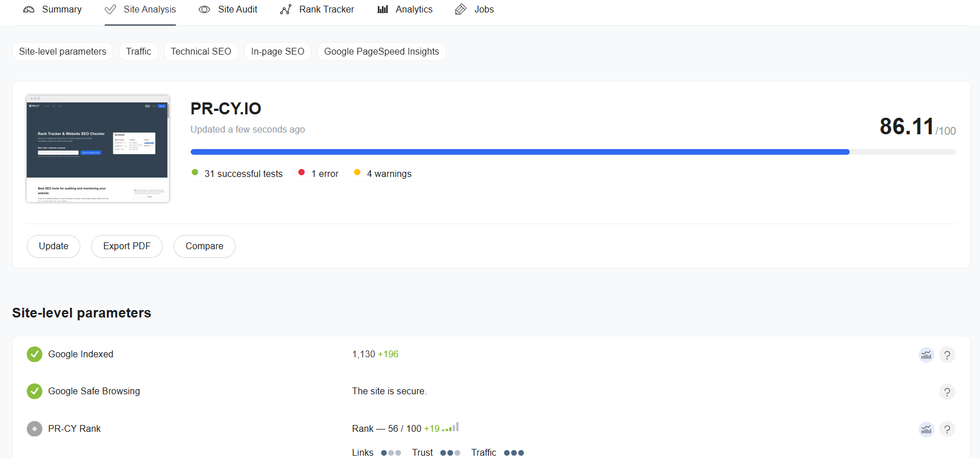Open the history chart icon for Google Indexed

tap(926, 355)
